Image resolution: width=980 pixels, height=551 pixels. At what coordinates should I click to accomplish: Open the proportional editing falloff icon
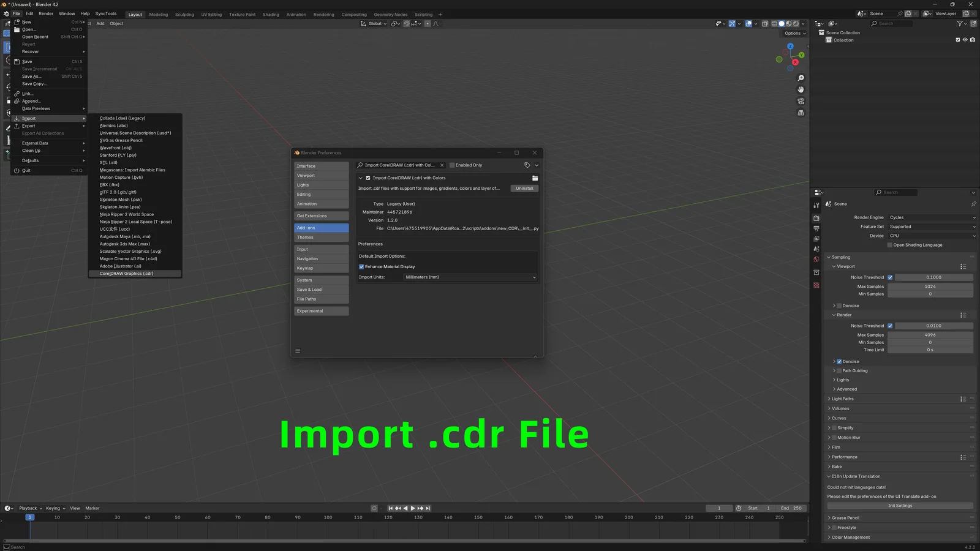pyautogui.click(x=436, y=23)
